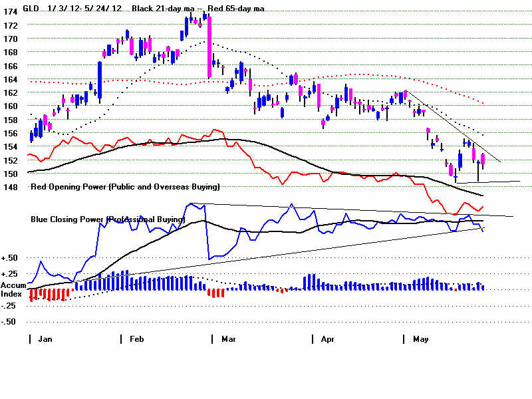The height and width of the screenshot is (399, 532).
Task: Select the Apr month marker
Action: point(327,339)
